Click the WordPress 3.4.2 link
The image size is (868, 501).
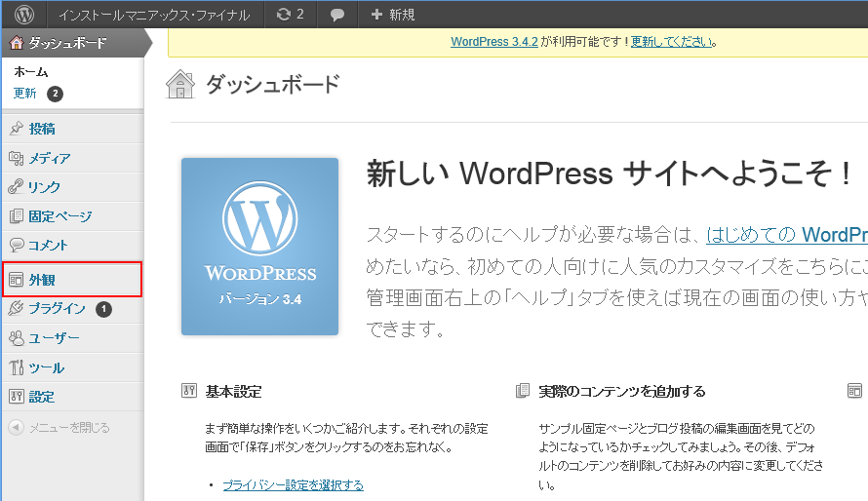494,42
